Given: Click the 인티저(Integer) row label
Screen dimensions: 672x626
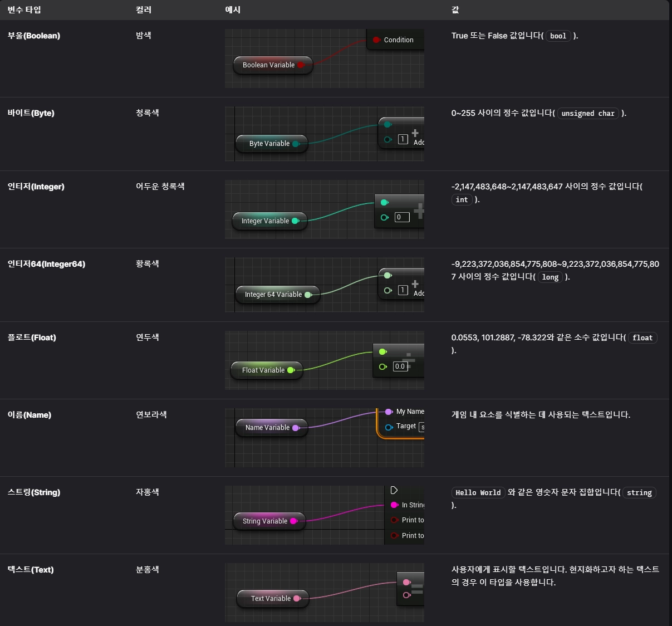Looking at the screenshot, I should click(x=36, y=187).
